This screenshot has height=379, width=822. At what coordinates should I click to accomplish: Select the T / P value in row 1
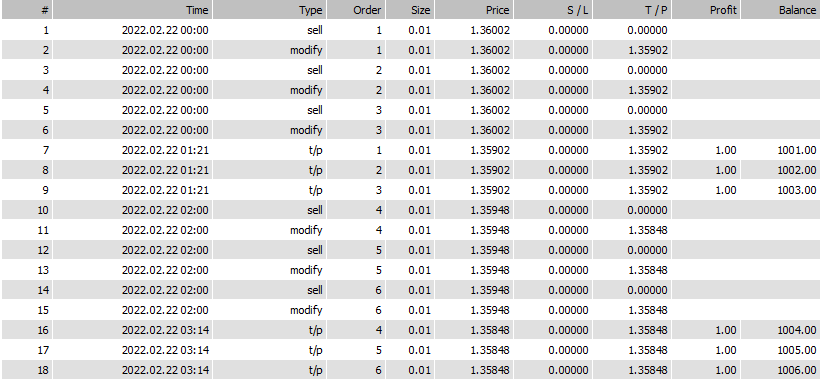point(648,30)
